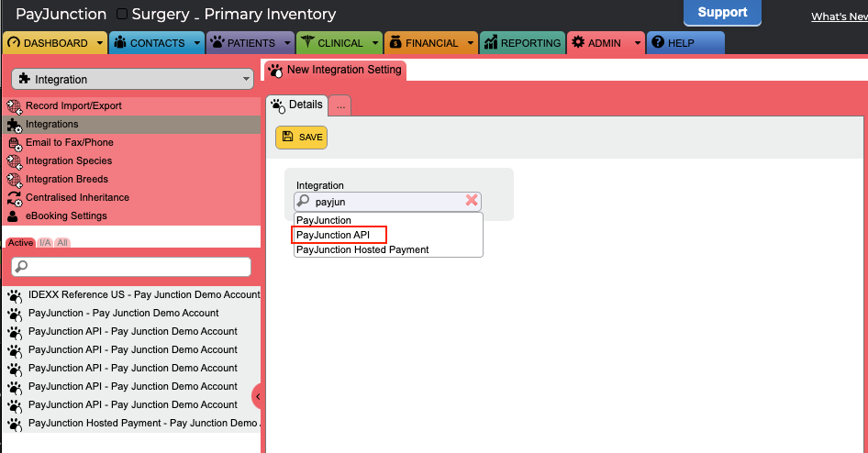The height and width of the screenshot is (453, 868).
Task: Expand the PATIENTS dropdown arrow
Action: click(x=287, y=42)
